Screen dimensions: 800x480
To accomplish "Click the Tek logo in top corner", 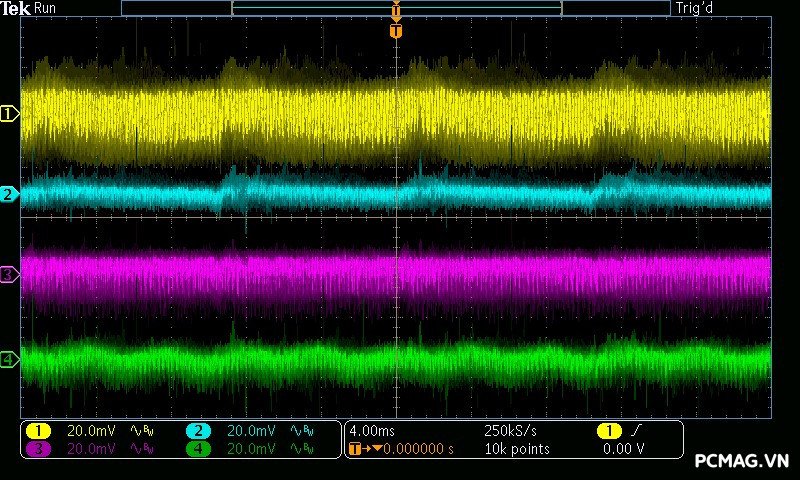I will click(15, 8).
